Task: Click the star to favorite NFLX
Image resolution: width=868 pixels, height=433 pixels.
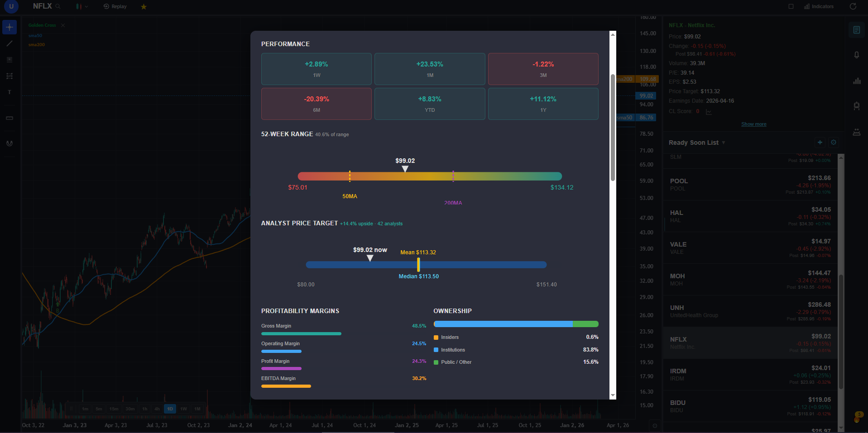Action: coord(144,6)
